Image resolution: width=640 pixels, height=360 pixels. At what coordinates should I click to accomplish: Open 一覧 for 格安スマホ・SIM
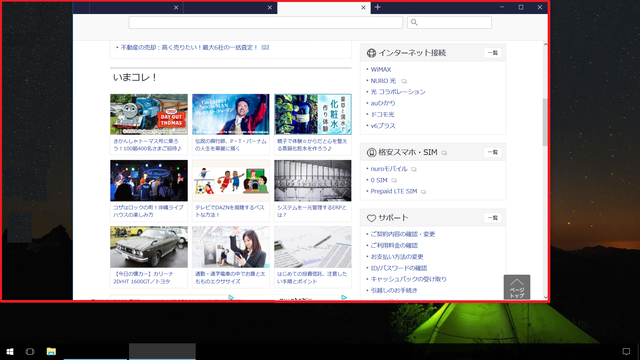(x=493, y=152)
